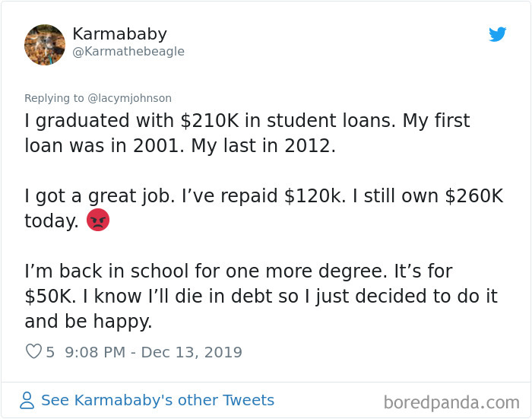This screenshot has width=532, height=419.
Task: Click the Replying to label text
Action: coord(54,98)
